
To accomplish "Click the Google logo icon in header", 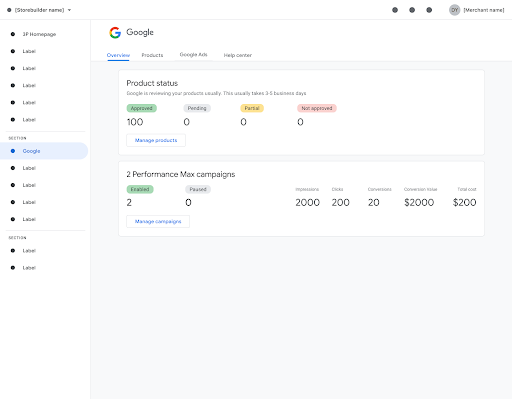I will click(x=115, y=33).
